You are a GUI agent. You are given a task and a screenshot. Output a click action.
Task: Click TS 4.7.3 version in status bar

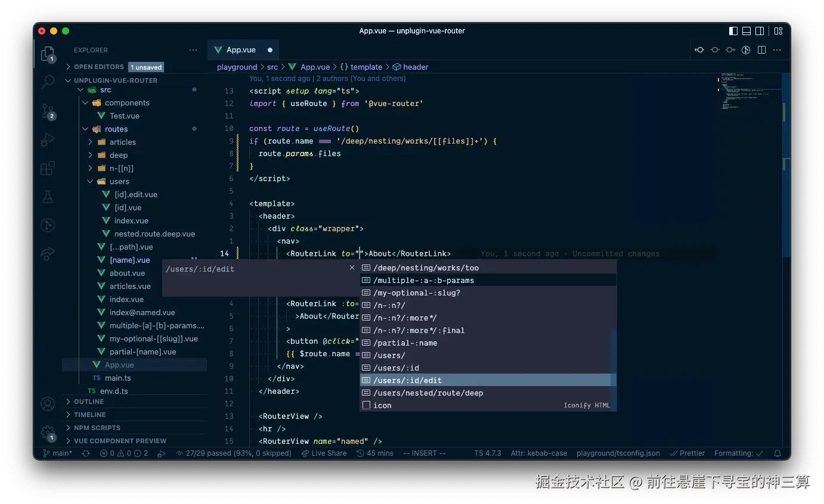[x=488, y=453]
